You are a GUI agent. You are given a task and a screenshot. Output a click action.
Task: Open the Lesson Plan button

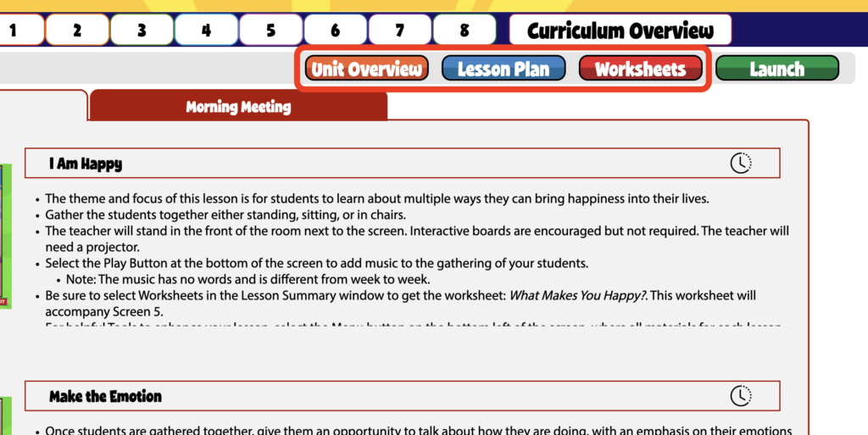[x=504, y=69]
